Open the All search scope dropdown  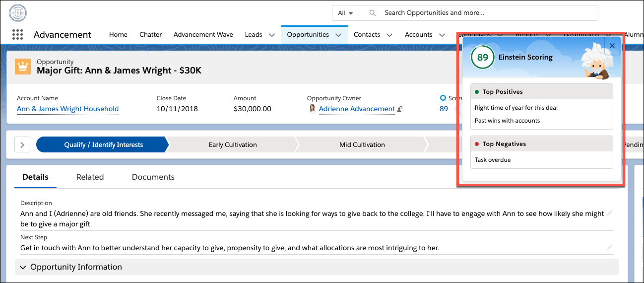coord(345,13)
